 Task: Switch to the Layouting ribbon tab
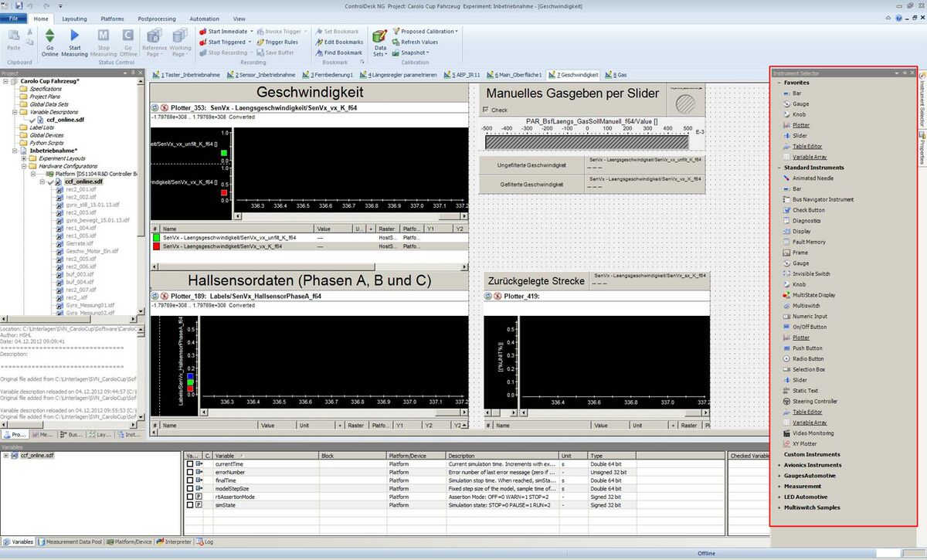coord(74,19)
